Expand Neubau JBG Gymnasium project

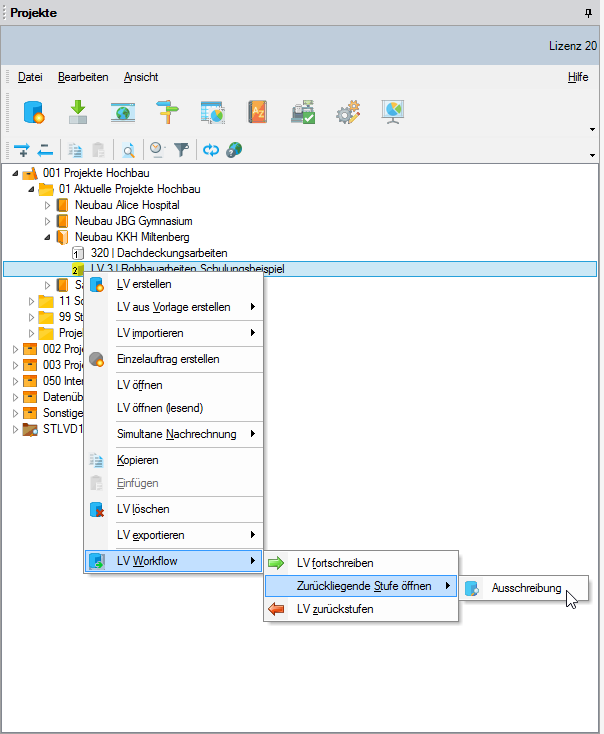(x=47, y=221)
